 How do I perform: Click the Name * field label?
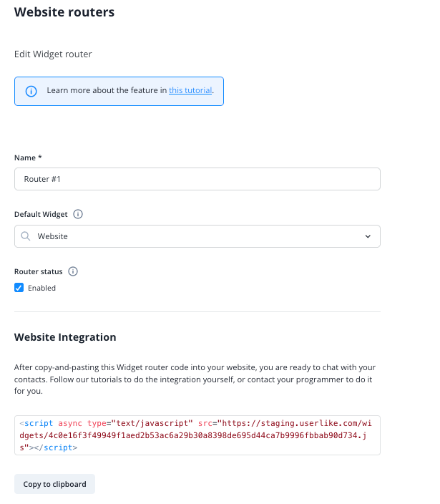click(28, 157)
